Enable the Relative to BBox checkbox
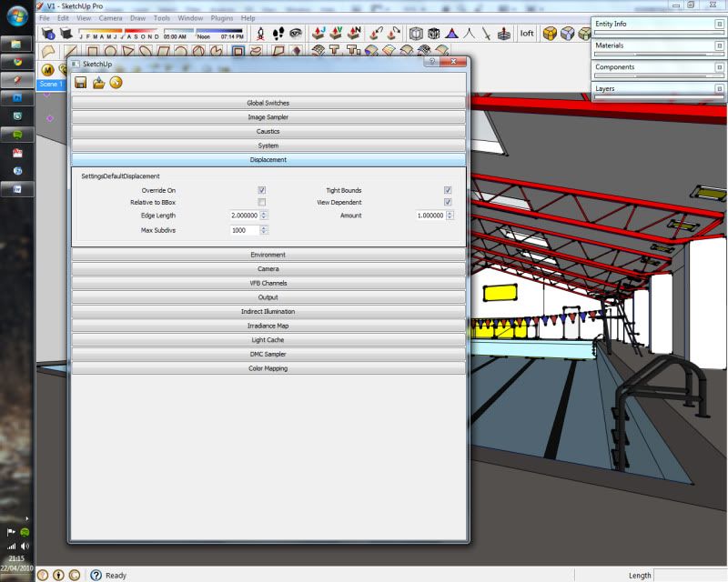The height and width of the screenshot is (582, 728). pyautogui.click(x=262, y=203)
